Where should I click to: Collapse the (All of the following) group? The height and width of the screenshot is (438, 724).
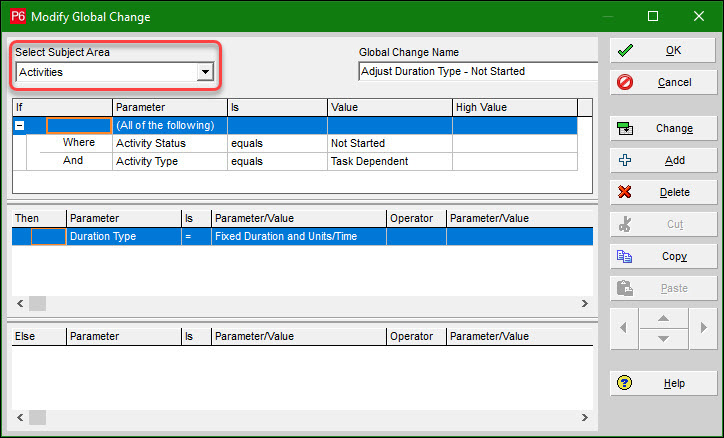(19, 125)
